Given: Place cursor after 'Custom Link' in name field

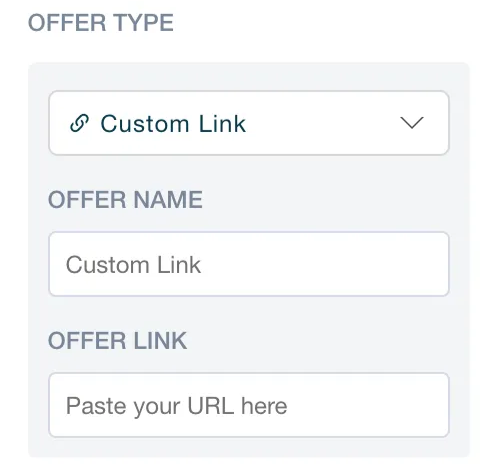Looking at the screenshot, I should [202, 265].
